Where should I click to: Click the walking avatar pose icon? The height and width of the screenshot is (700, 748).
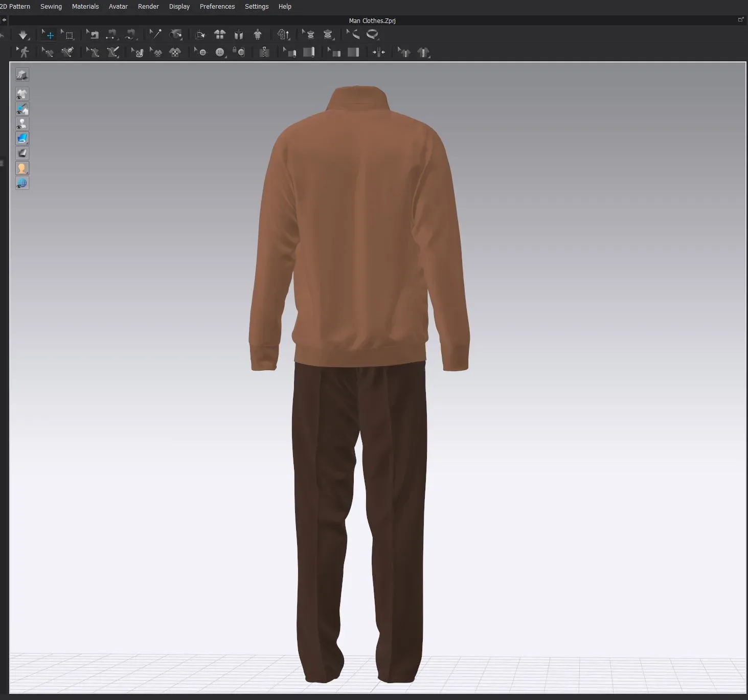pos(23,52)
